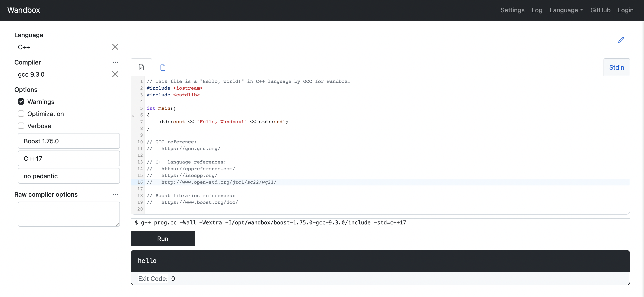Click the Raw compiler options text area
This screenshot has height=297, width=644.
coord(69,214)
